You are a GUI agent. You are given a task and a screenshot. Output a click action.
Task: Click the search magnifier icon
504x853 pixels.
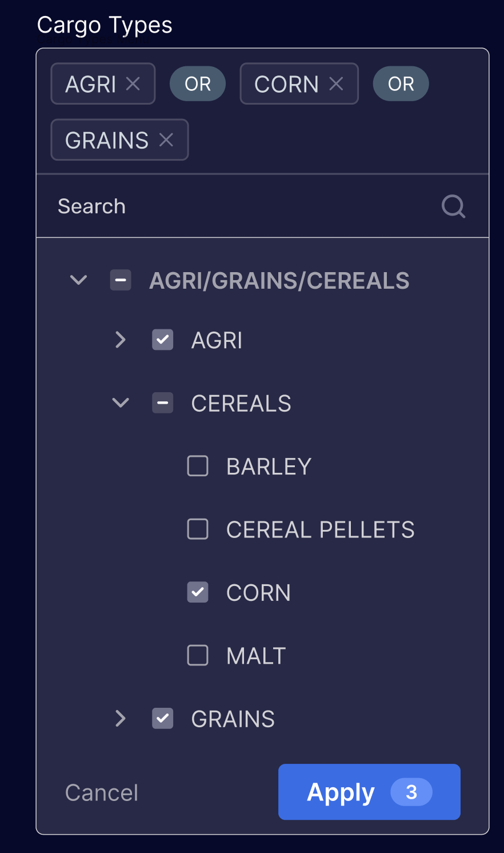click(453, 206)
